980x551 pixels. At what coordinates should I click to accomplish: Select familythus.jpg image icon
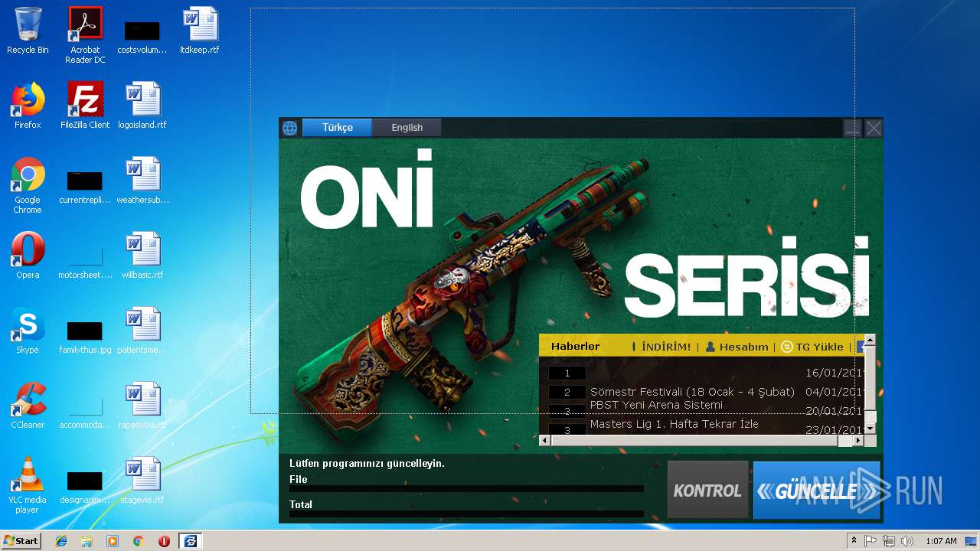(x=85, y=337)
